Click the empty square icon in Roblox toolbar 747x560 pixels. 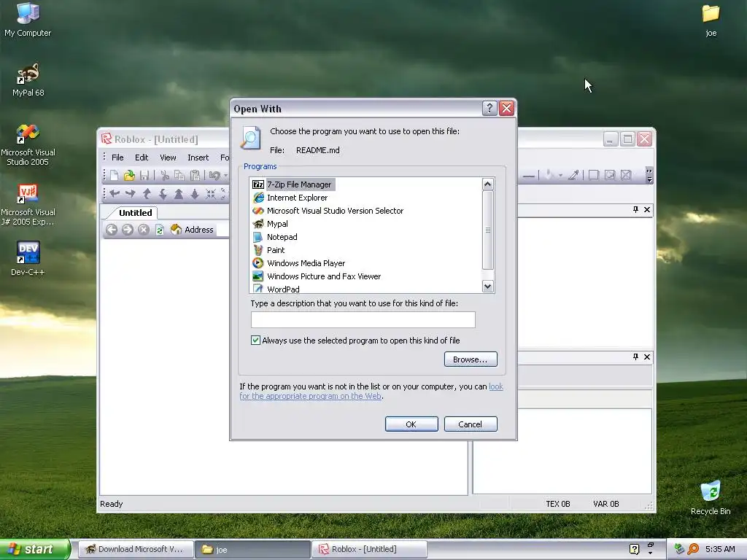[x=594, y=175]
